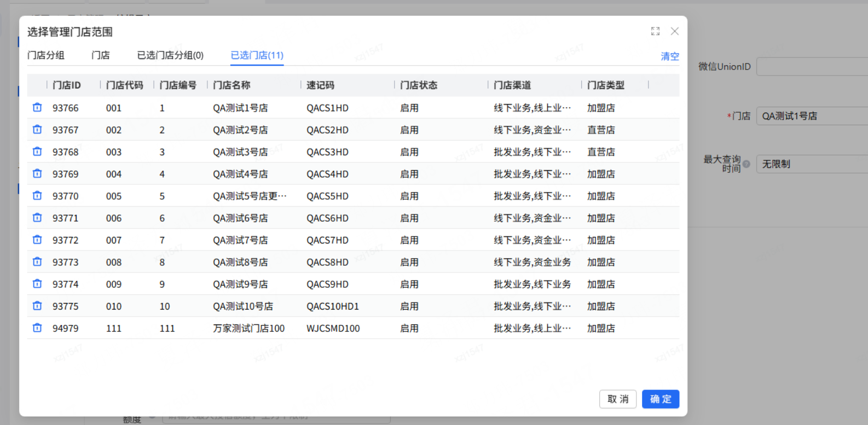Switch to the 门店分组 tab
The height and width of the screenshot is (425, 868).
pos(46,55)
